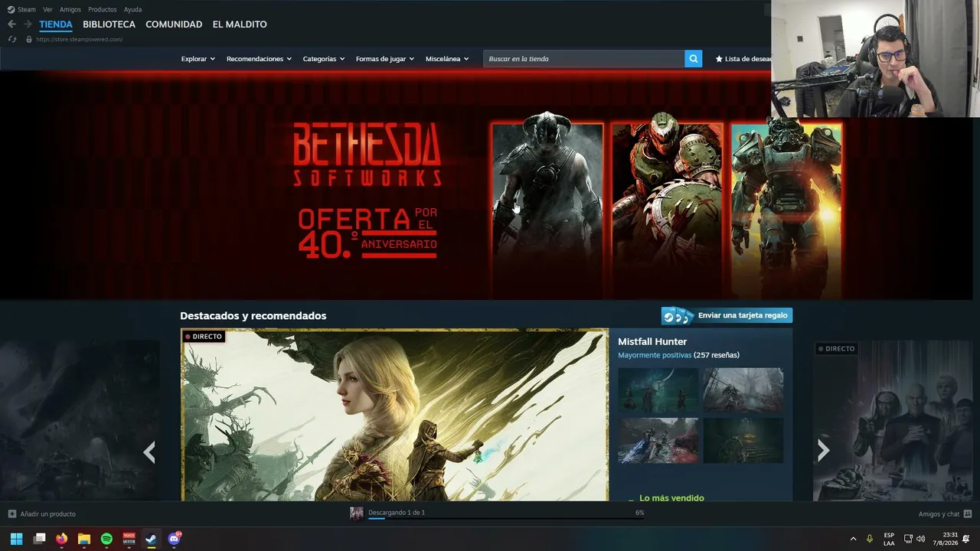The width and height of the screenshot is (980, 551).
Task: Launch Firefox from the taskbar
Action: pos(62,539)
